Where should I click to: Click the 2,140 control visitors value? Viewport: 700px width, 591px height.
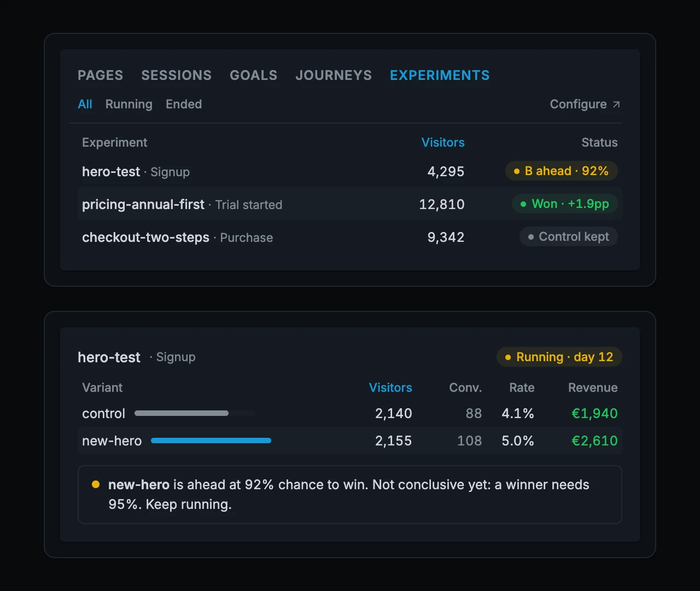(x=394, y=413)
